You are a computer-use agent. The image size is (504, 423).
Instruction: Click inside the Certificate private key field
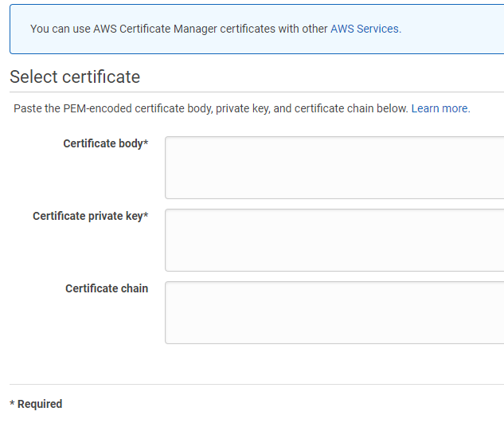334,240
